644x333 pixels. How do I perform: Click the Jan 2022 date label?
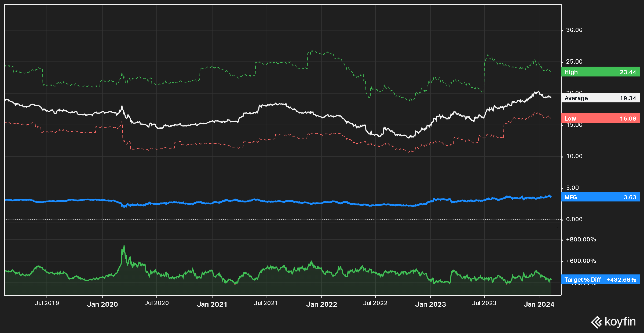tap(321, 304)
